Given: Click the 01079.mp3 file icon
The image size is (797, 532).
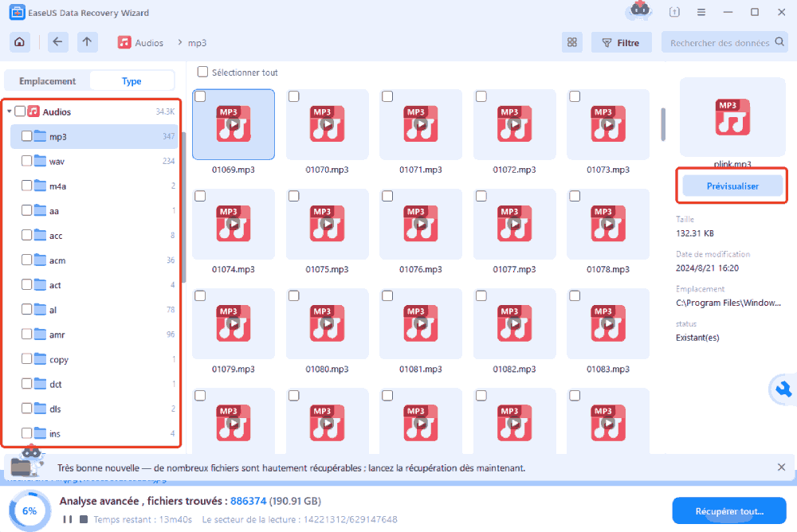Looking at the screenshot, I should click(234, 323).
